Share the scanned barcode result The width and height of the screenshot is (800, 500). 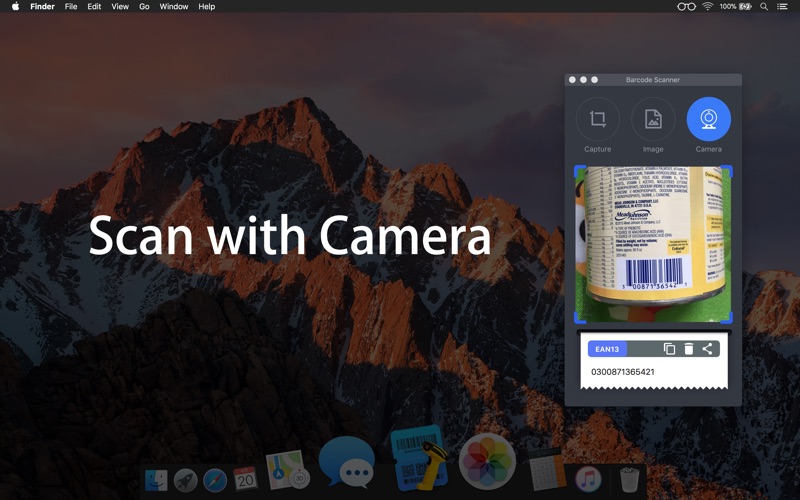707,349
